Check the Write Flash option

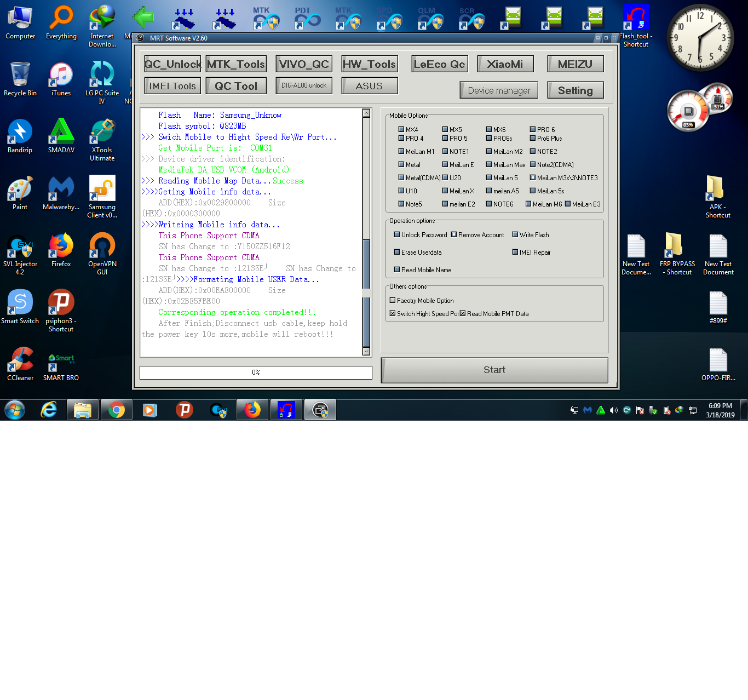pos(515,234)
